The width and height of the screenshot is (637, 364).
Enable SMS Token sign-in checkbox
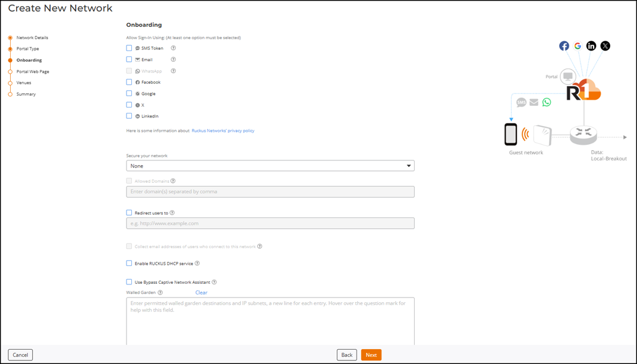(129, 48)
